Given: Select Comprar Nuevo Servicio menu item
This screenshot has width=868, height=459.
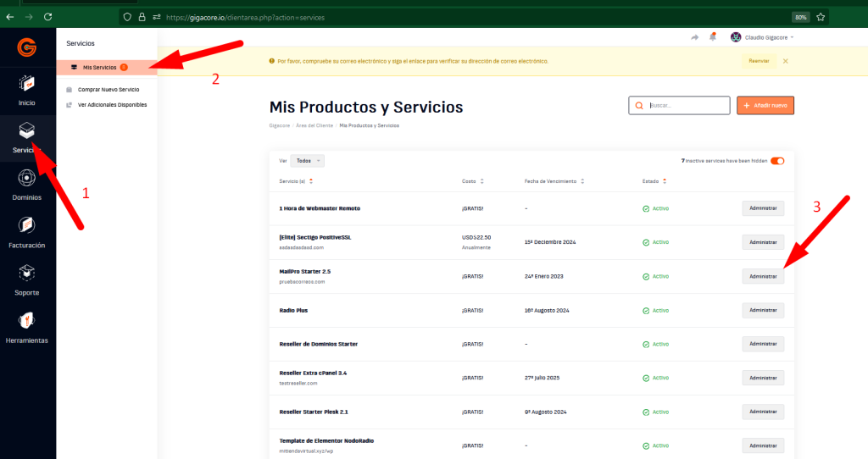Looking at the screenshot, I should [108, 89].
